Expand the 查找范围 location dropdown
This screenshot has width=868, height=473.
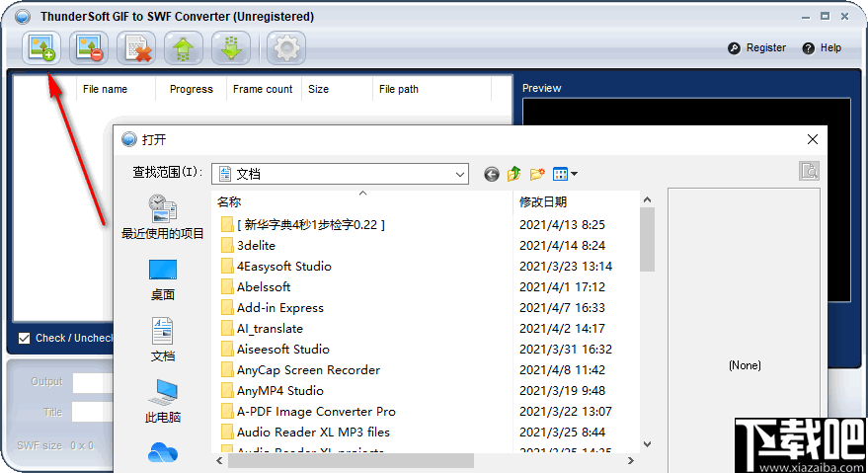pyautogui.click(x=459, y=174)
